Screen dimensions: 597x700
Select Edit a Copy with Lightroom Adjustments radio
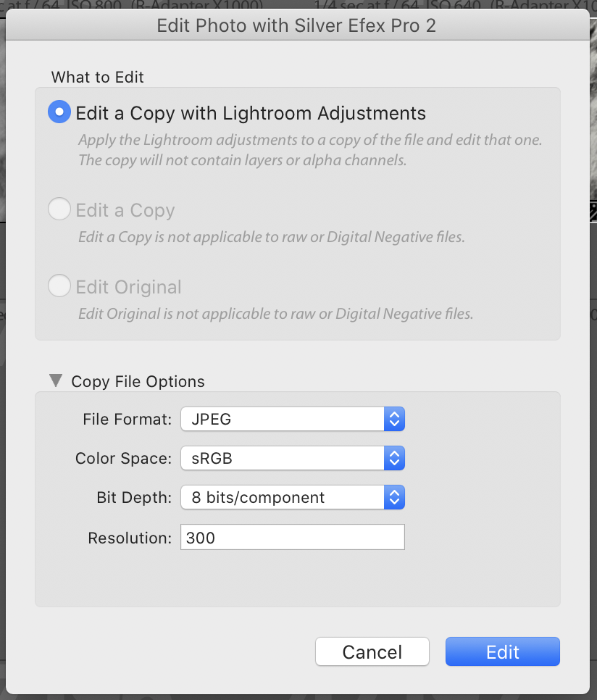pos(59,112)
